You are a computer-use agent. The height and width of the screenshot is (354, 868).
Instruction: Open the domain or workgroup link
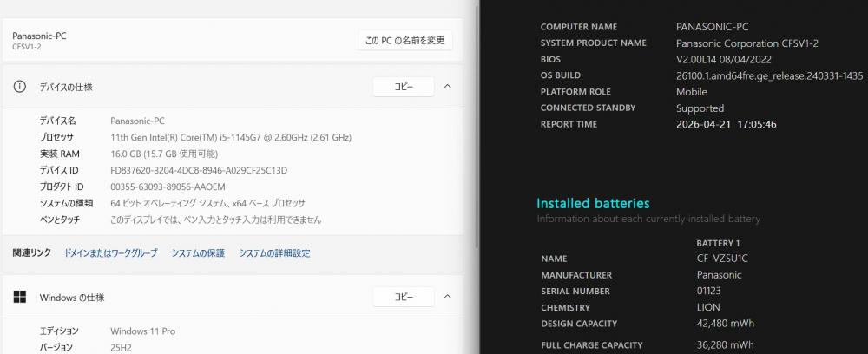tap(111, 252)
